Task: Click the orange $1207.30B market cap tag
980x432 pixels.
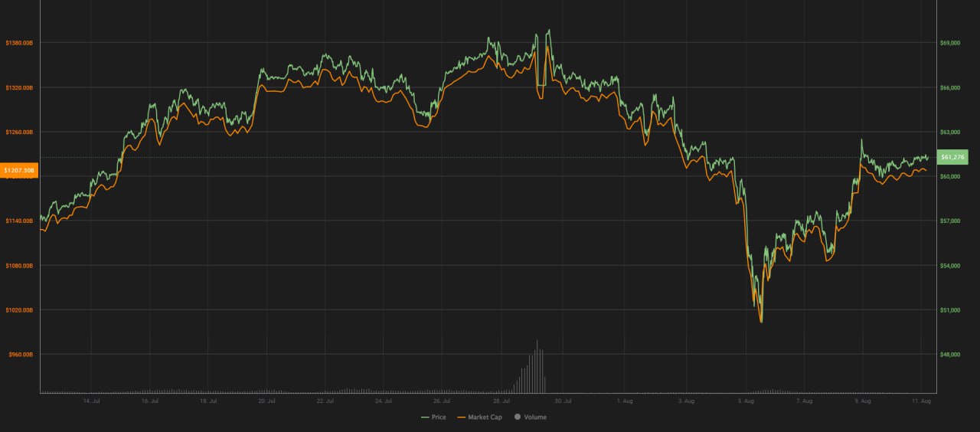Action: pos(18,169)
